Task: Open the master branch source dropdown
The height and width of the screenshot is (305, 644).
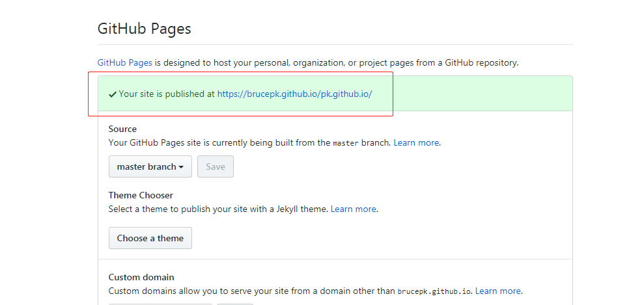Action: pos(150,166)
